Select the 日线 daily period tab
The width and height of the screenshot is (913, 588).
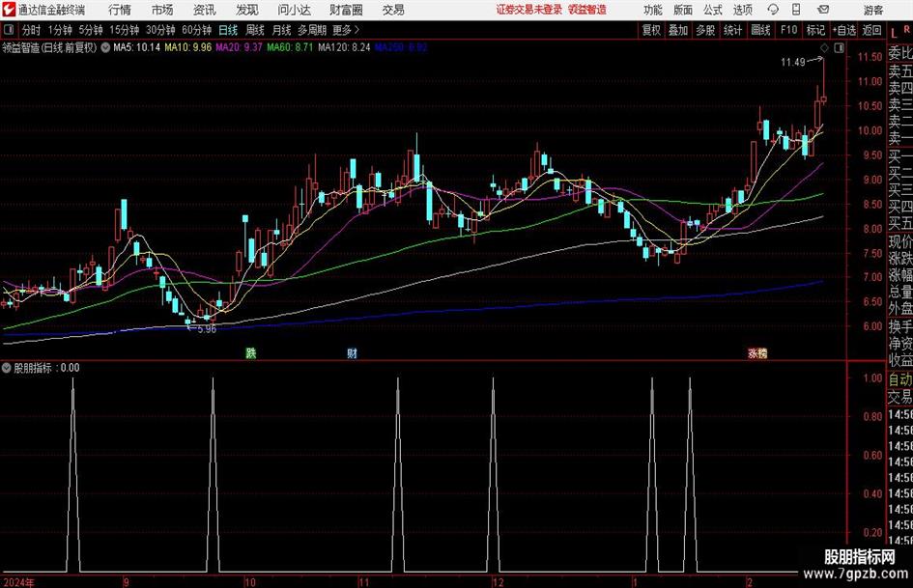(x=228, y=30)
